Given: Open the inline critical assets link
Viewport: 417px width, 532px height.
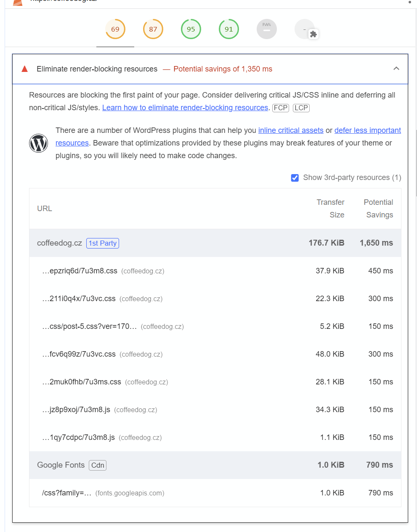Looking at the screenshot, I should click(291, 130).
